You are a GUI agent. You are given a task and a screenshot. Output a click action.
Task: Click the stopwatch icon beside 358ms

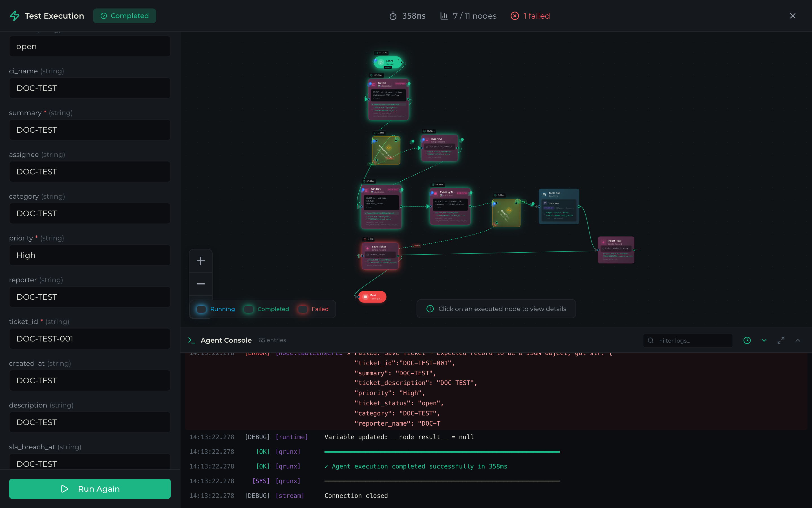pos(393,16)
